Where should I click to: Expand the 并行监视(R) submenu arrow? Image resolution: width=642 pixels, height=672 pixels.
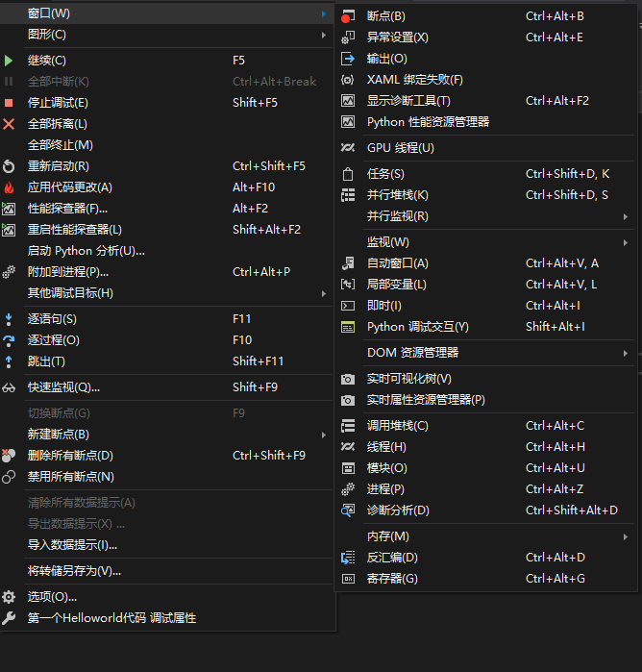[x=626, y=217]
